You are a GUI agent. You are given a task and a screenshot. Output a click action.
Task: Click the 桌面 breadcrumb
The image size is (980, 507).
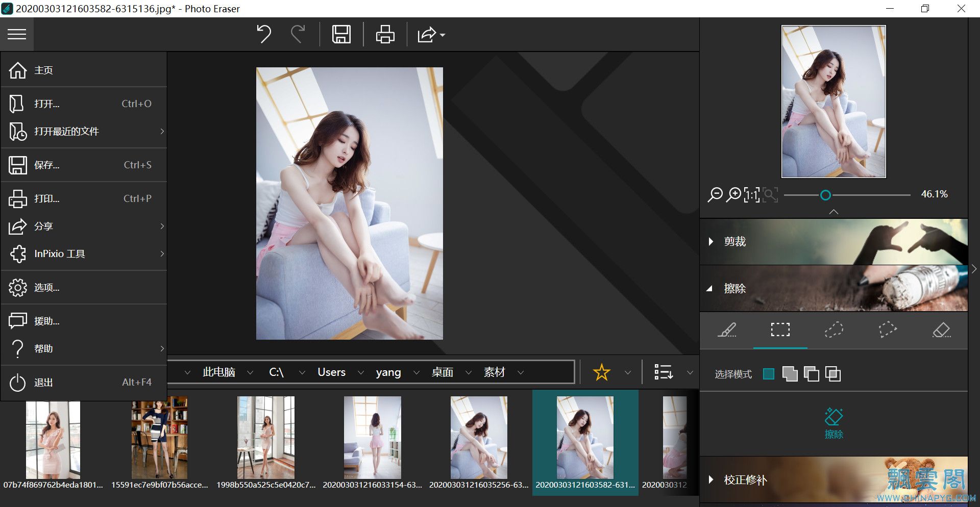(442, 372)
